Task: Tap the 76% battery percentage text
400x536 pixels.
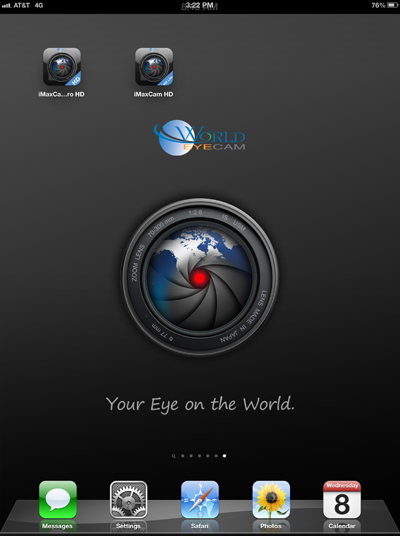Action: point(378,5)
